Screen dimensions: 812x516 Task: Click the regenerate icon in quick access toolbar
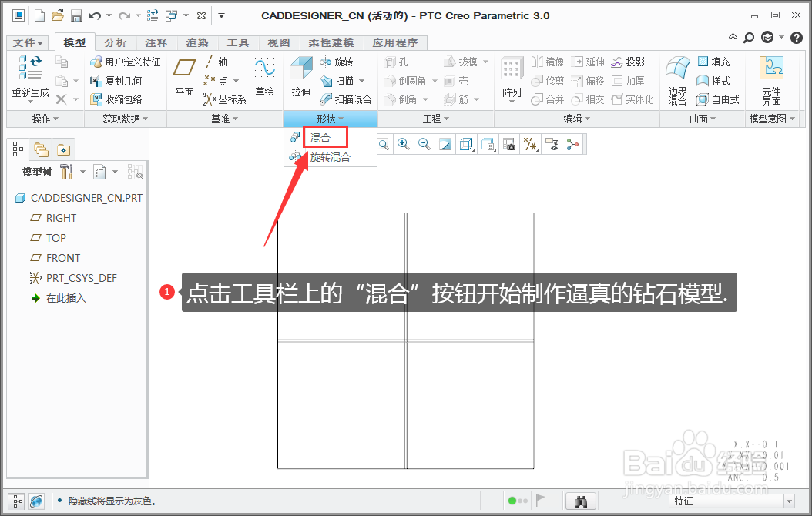(153, 15)
